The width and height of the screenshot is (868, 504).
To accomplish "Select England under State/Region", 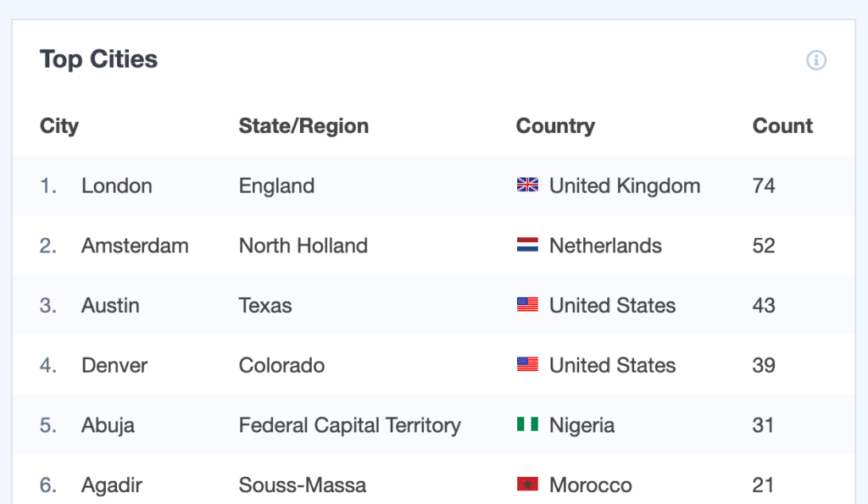I will [x=275, y=186].
